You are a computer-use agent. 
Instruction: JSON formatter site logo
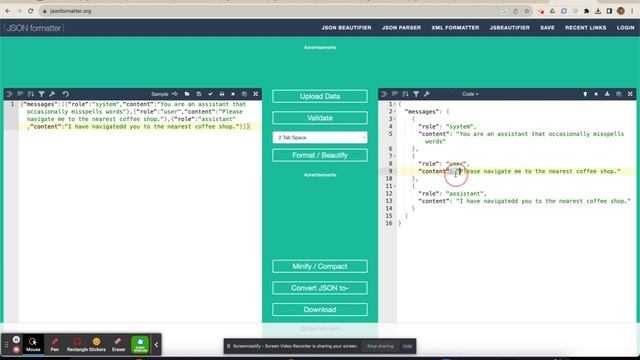pyautogui.click(x=34, y=28)
